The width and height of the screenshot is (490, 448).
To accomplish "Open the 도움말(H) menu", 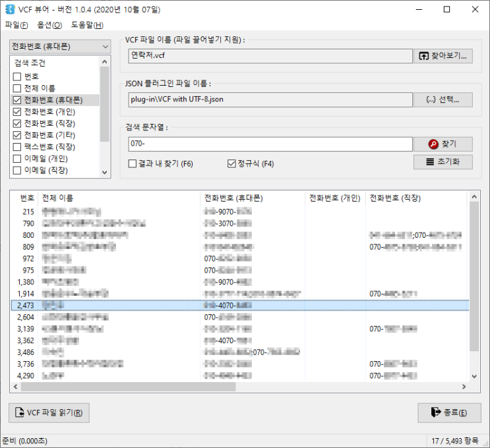I will [87, 25].
